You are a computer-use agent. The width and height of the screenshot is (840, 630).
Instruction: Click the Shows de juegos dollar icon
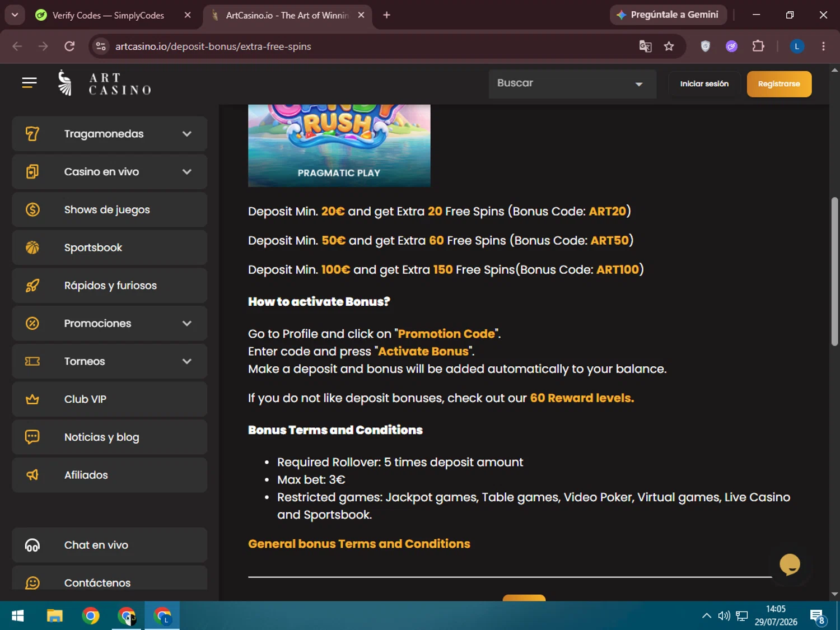click(x=32, y=209)
